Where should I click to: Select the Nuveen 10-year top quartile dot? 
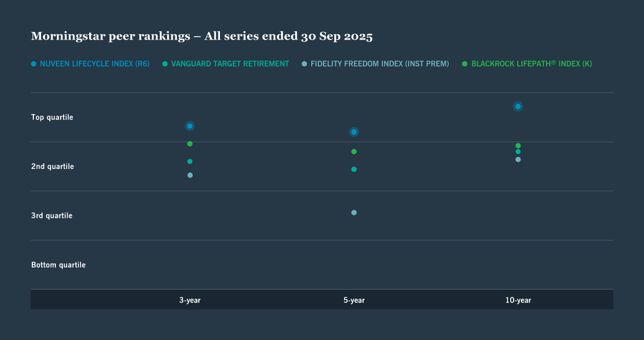coord(517,106)
